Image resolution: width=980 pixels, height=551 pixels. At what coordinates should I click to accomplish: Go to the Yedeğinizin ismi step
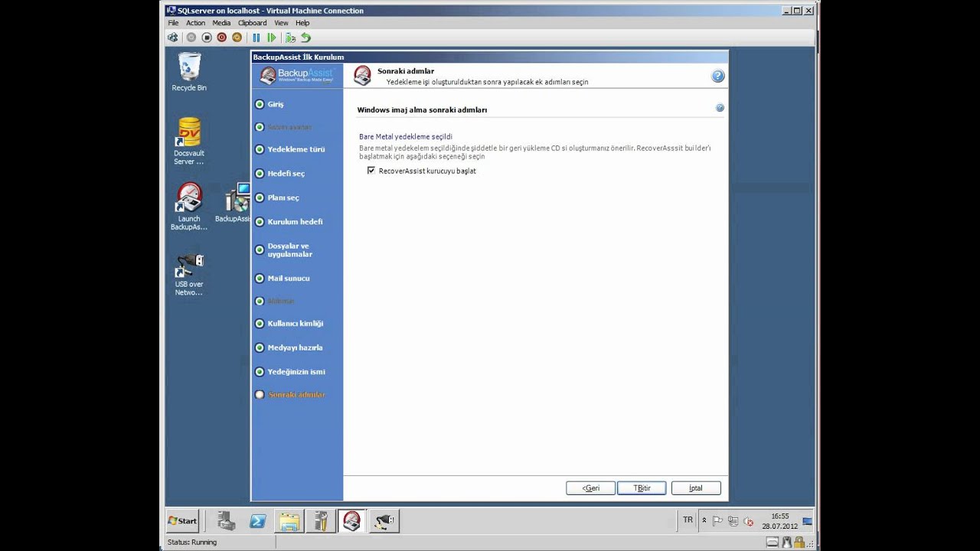coord(296,372)
